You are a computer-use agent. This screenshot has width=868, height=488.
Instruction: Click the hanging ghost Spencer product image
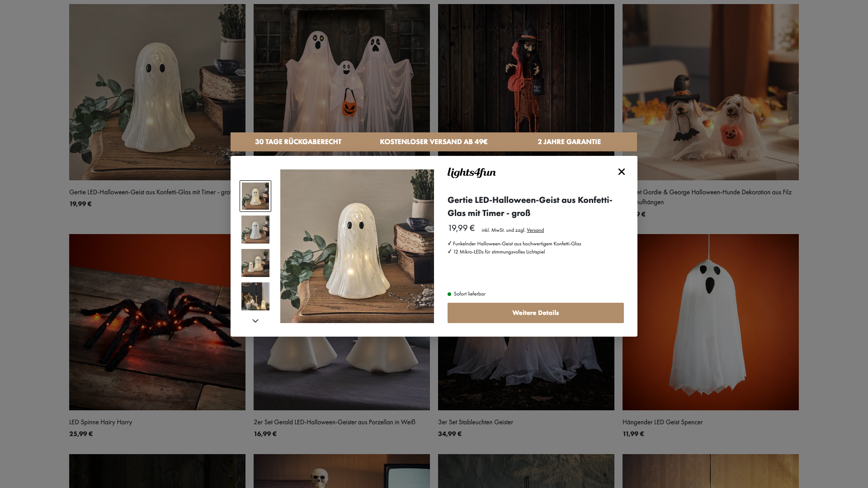click(x=711, y=322)
